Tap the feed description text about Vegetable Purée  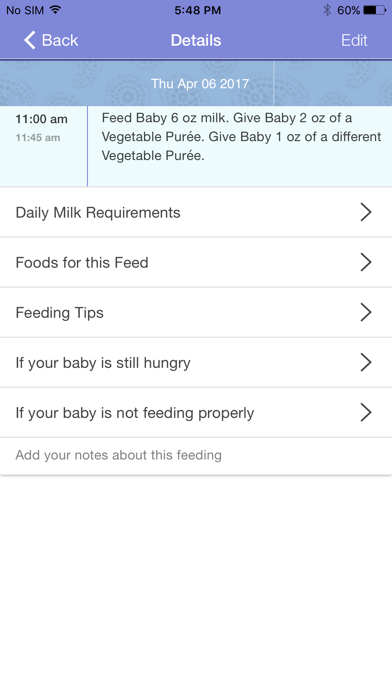tap(241, 137)
